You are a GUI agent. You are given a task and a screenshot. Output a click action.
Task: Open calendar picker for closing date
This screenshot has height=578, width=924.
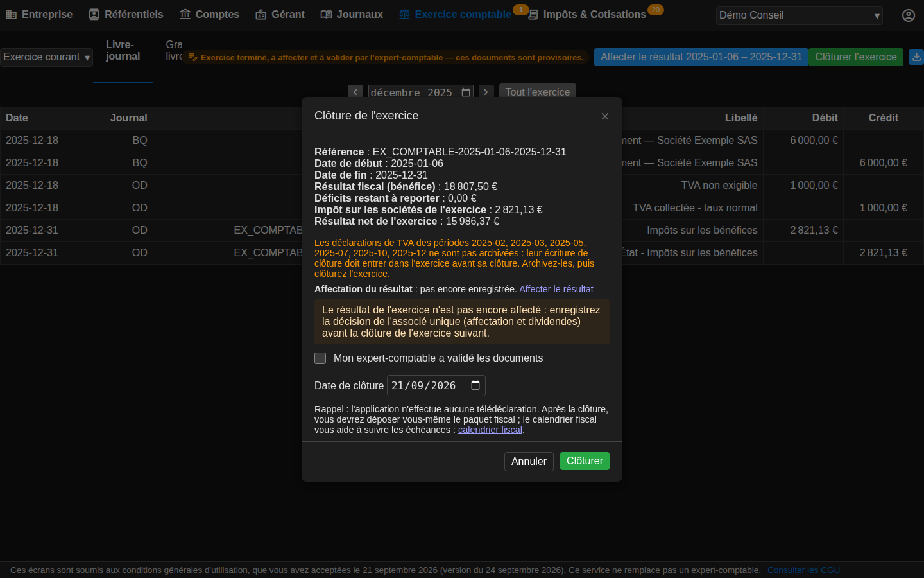(x=475, y=385)
